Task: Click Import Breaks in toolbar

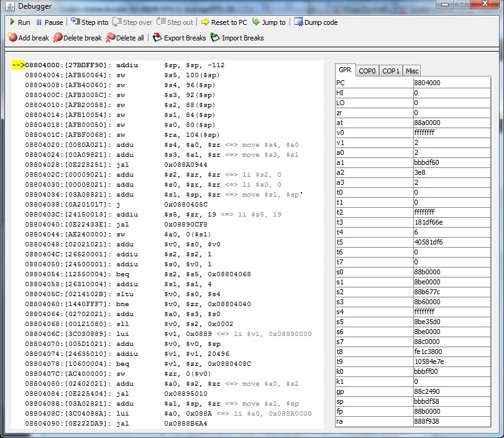Action: [237, 38]
